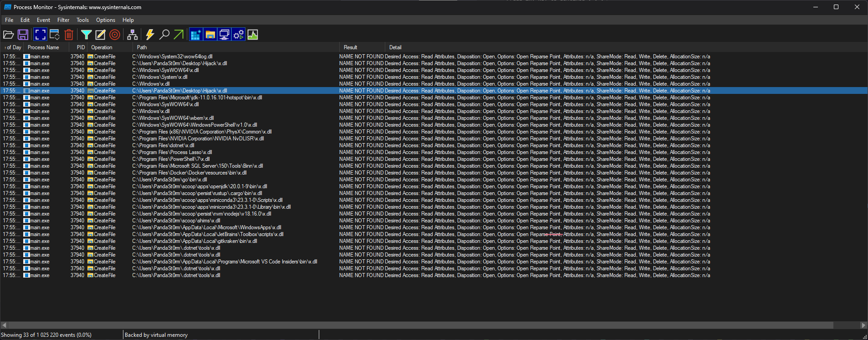This screenshot has width=868, height=340.
Task: Select row with path C:\Windows\System32\wow64log.dll
Action: [x=434, y=57]
